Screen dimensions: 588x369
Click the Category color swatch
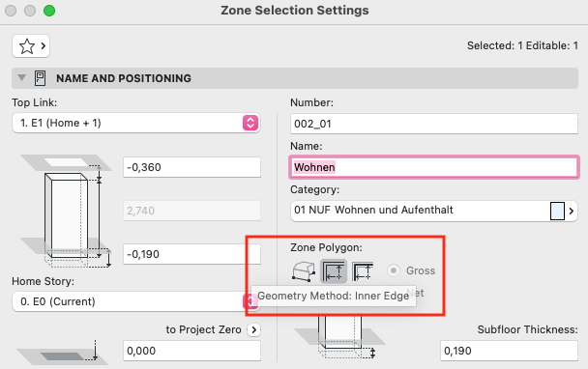coord(557,211)
